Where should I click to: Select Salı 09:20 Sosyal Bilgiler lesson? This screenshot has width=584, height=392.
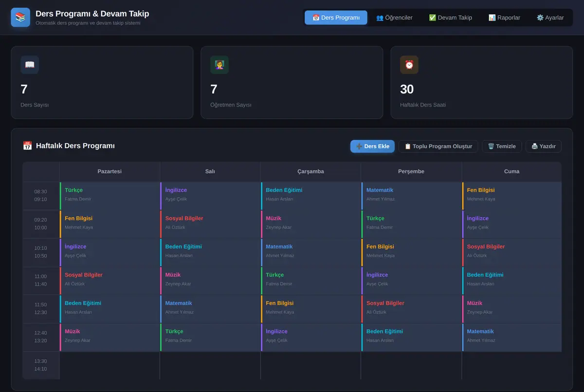[210, 224]
